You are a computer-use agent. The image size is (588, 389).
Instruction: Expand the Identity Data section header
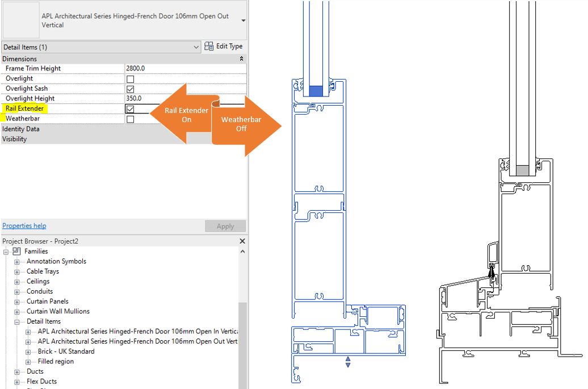(124, 129)
